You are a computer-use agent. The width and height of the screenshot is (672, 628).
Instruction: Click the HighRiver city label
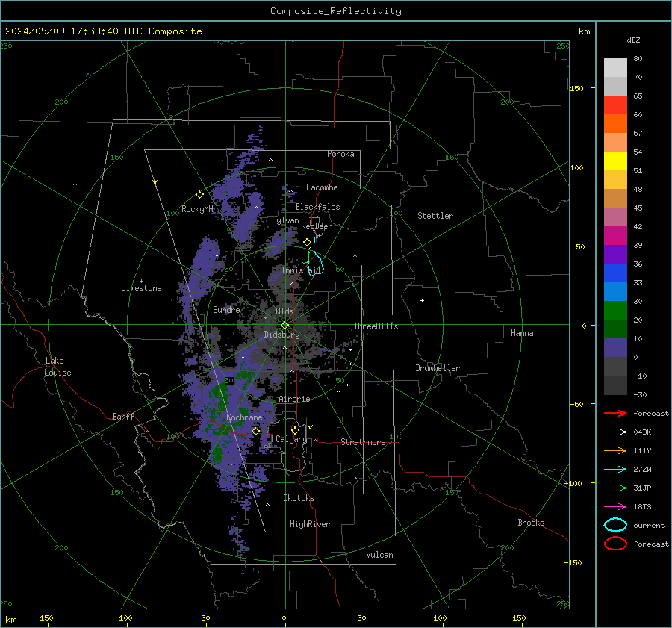pos(310,525)
